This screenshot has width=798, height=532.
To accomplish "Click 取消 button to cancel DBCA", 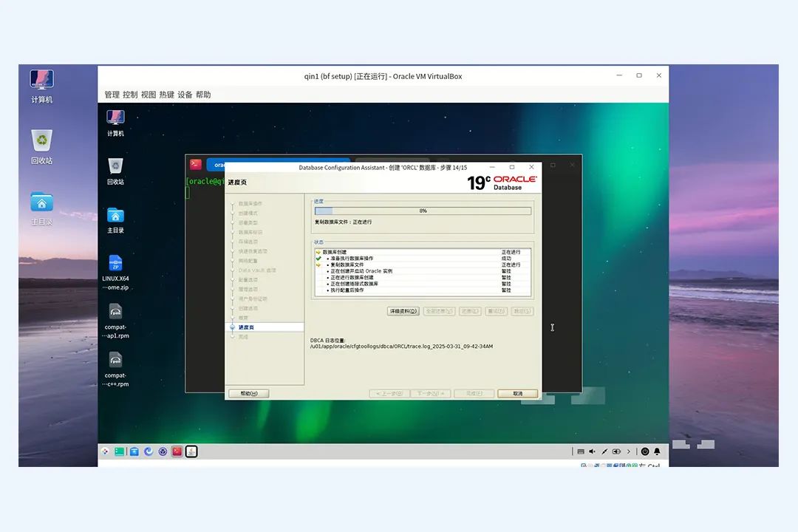I will coord(517,394).
